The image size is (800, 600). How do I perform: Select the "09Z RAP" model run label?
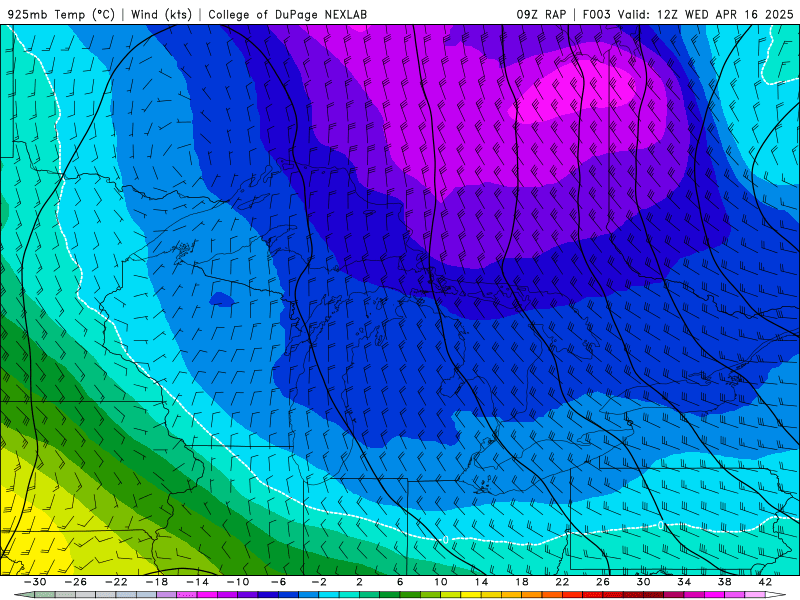541,14
